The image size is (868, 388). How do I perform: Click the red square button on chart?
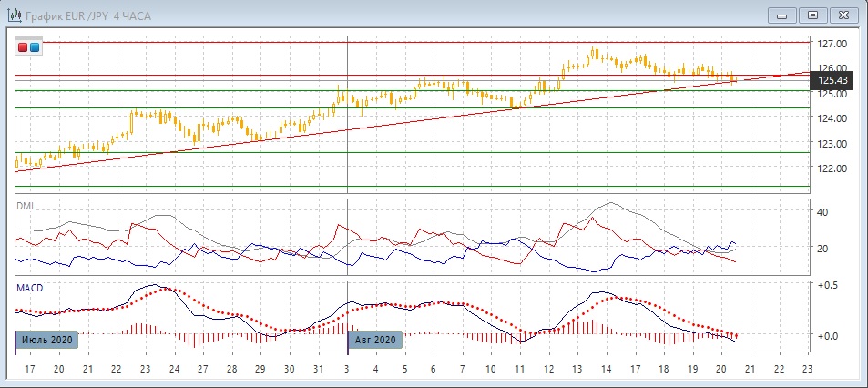23,47
